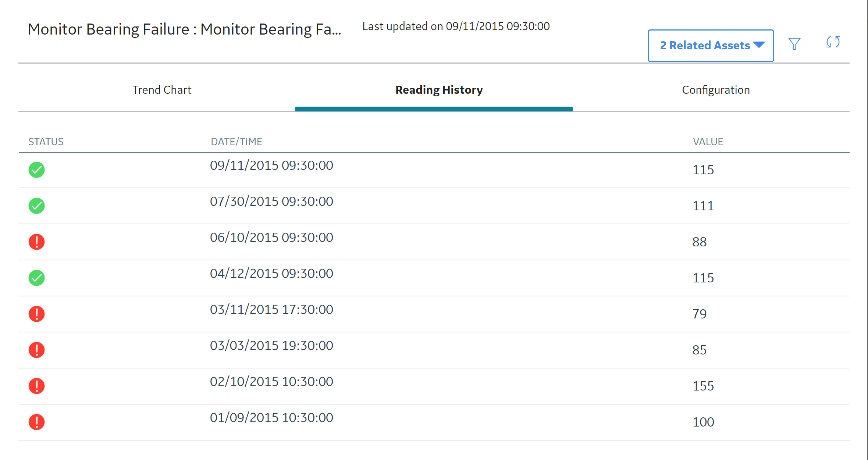Click red alert status for 06/10/2015 reading
This screenshot has height=460, width=868.
37,242
